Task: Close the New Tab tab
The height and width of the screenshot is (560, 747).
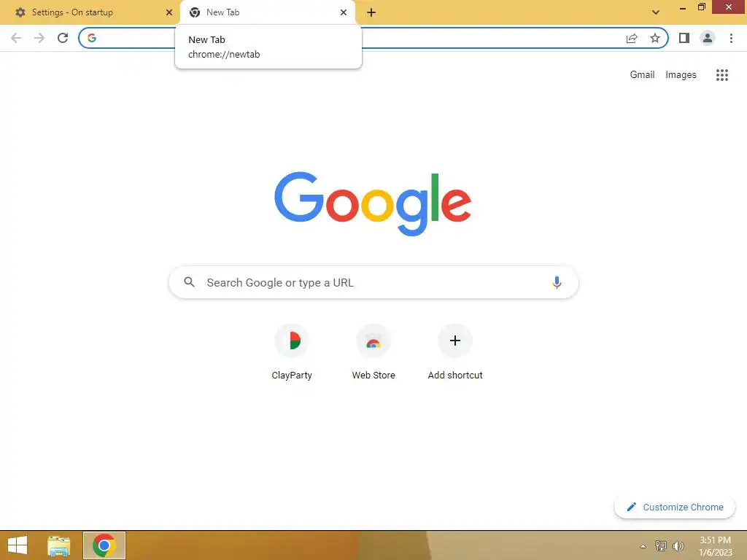Action: coord(344,12)
